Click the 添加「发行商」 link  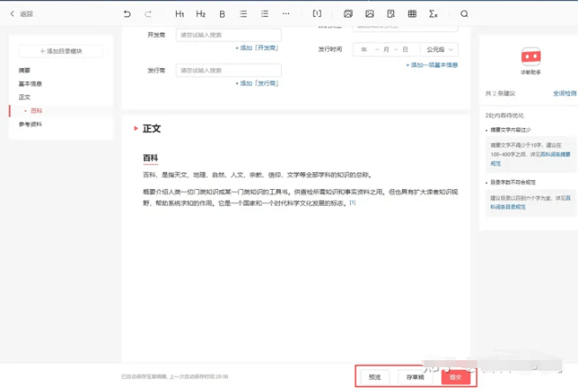[256, 83]
